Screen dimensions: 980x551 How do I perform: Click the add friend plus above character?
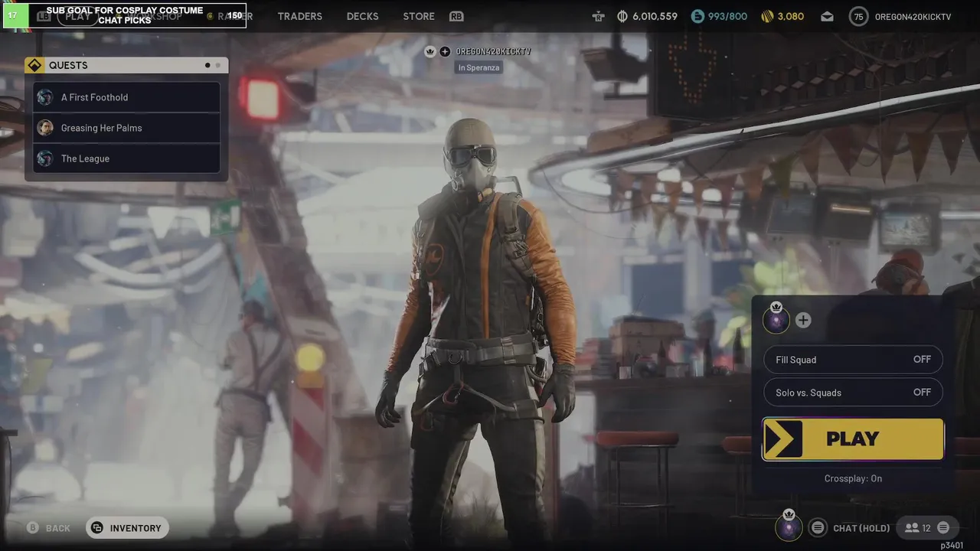point(445,51)
